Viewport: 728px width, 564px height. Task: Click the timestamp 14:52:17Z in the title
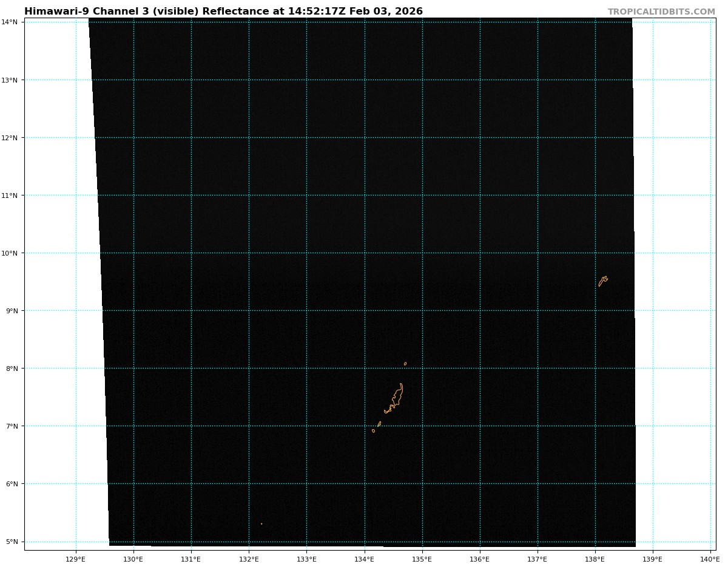pos(315,12)
